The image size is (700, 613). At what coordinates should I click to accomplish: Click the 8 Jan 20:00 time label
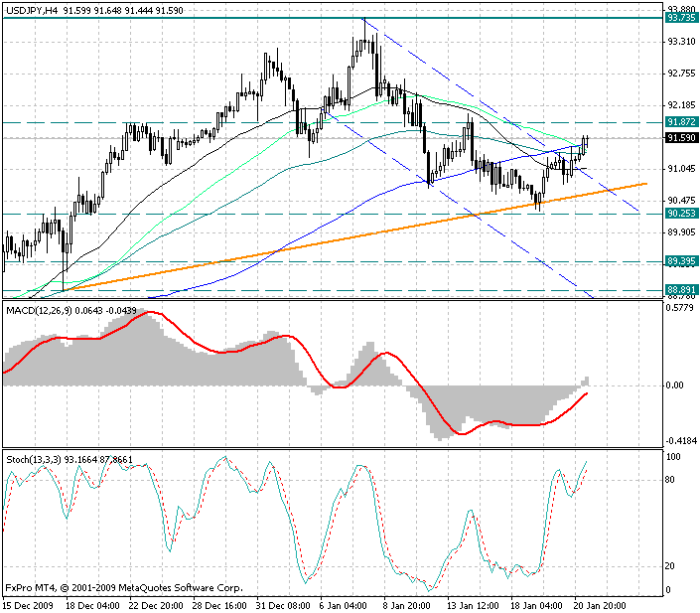pos(407,606)
